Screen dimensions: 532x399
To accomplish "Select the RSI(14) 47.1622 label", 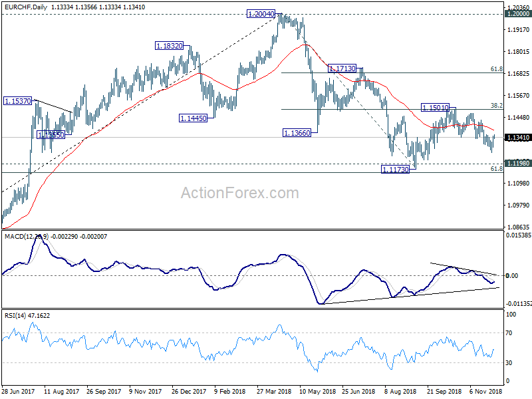I will point(27,315).
